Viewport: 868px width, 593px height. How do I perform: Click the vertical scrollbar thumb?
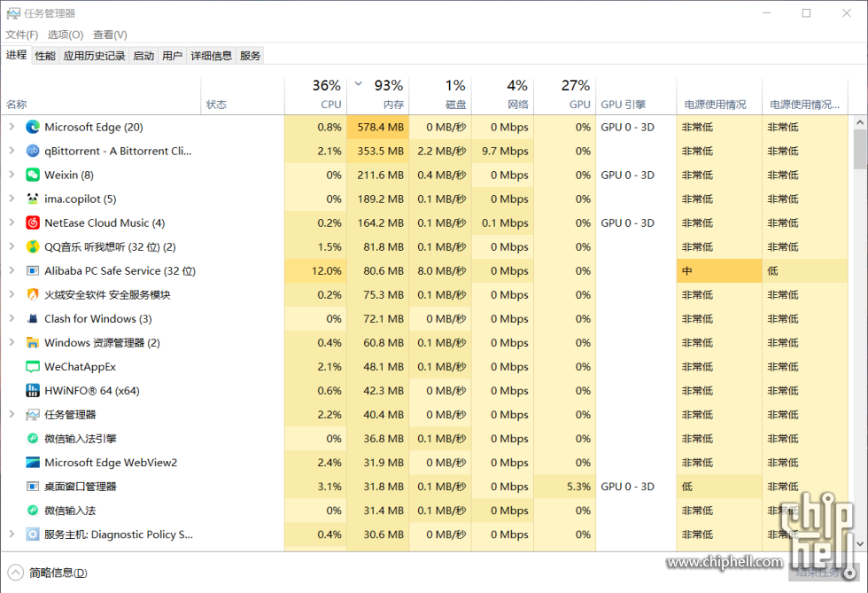point(860,149)
